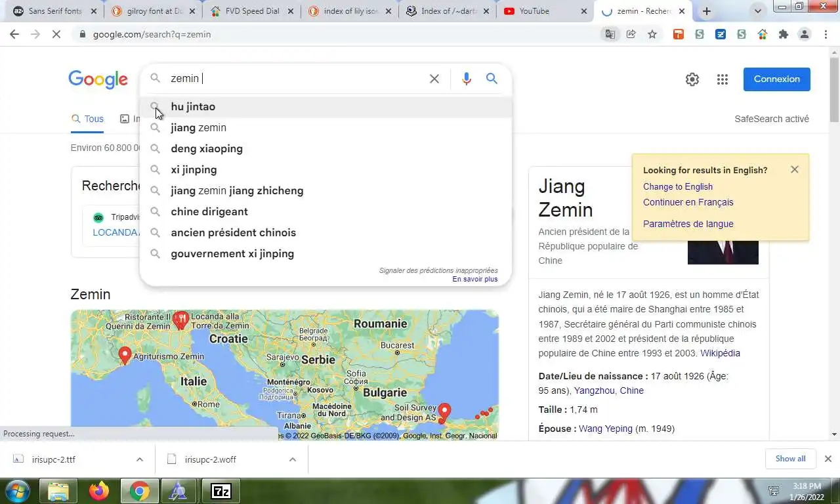Dismiss the language suggestion popup
The image size is (840, 504).
(795, 169)
